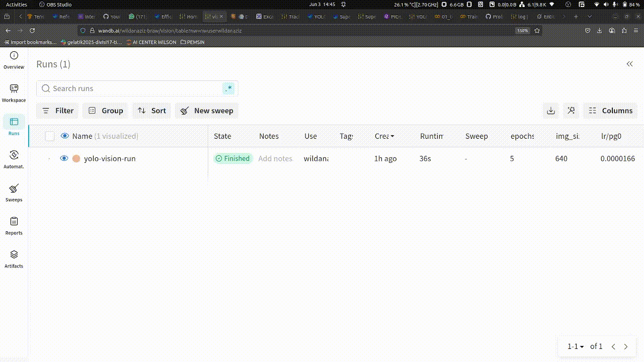
Task: Change the yolo-vision-run color dot
Action: click(x=76, y=158)
